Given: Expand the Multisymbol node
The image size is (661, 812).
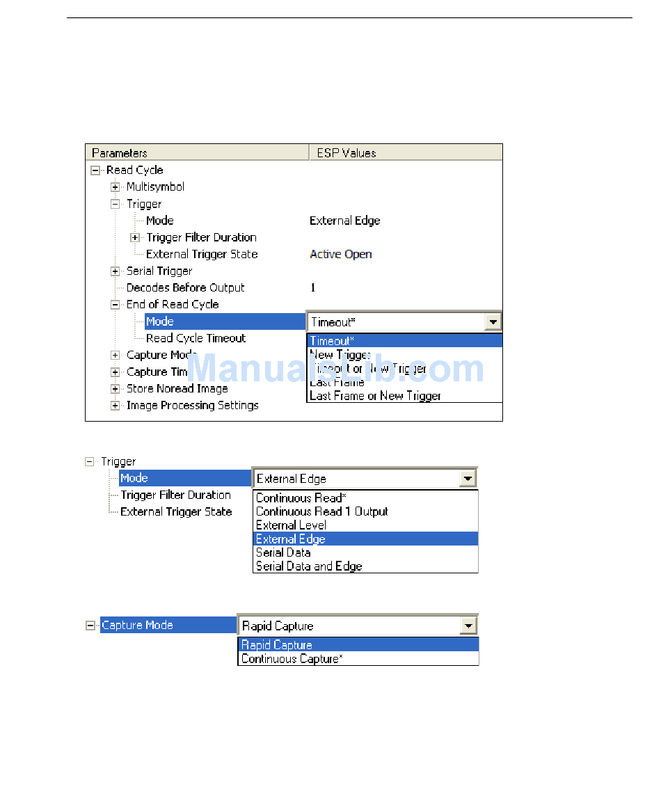Looking at the screenshot, I should coord(115,187).
